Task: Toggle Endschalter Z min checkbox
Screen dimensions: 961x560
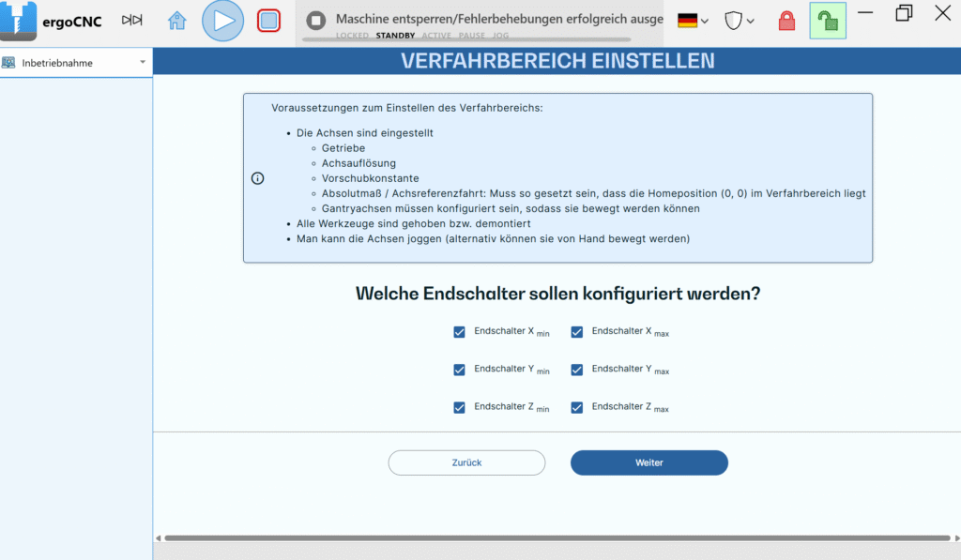Action: coord(459,407)
